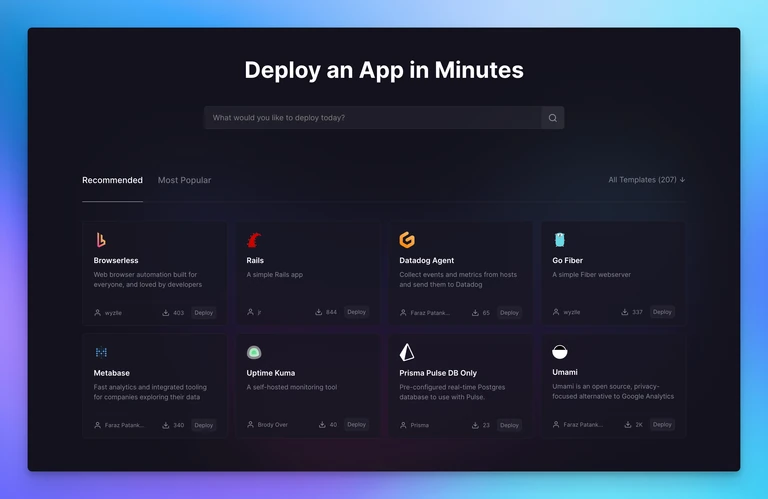Click the author person icon on Datadog Agent card
The image size is (768, 499).
tap(403, 312)
